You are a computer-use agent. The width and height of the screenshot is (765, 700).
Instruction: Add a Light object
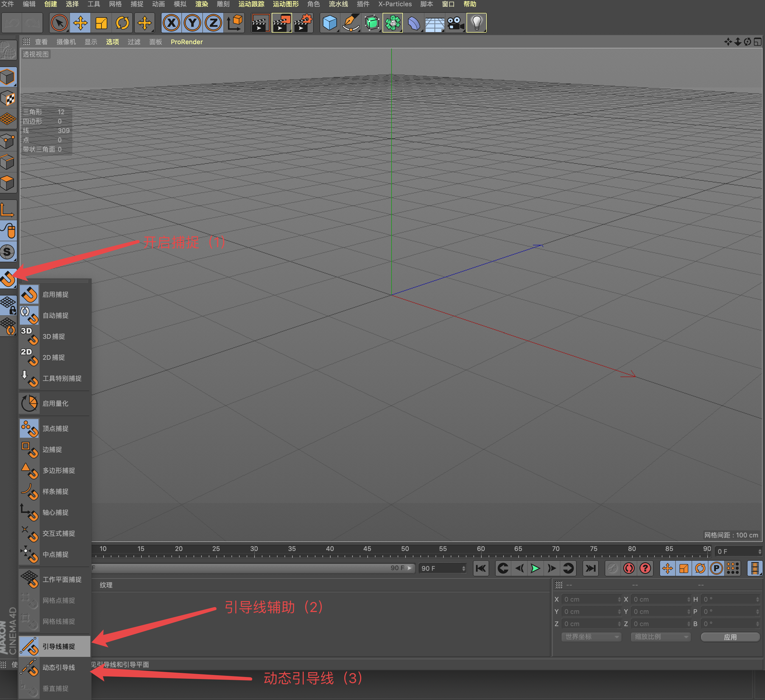[x=477, y=23]
